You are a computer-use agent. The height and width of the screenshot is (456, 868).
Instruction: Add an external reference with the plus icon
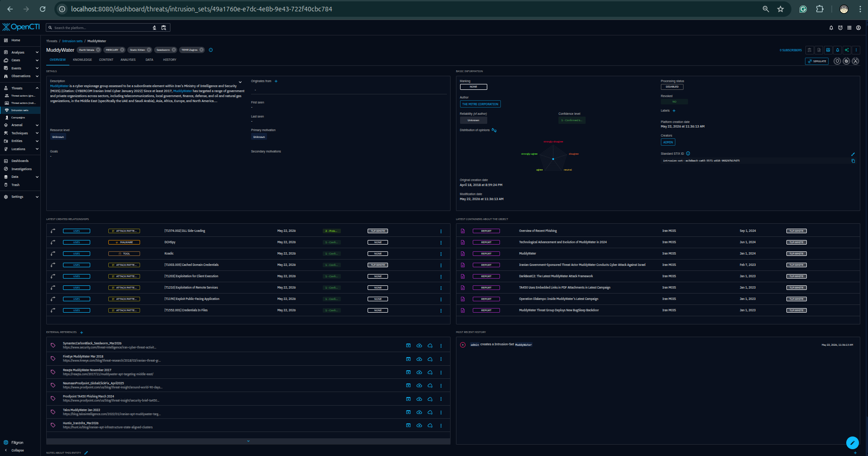(82, 333)
